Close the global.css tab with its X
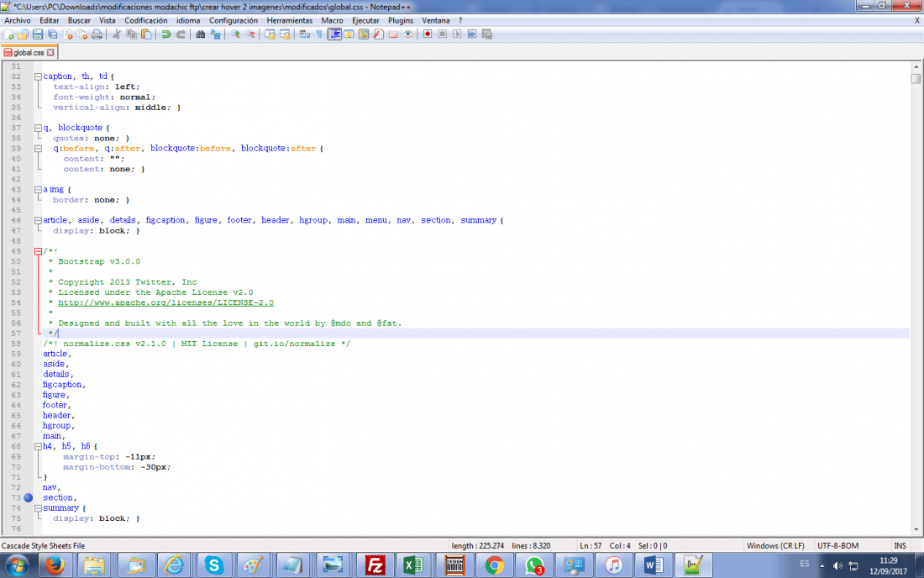Image resolution: width=924 pixels, height=578 pixels. coord(50,52)
